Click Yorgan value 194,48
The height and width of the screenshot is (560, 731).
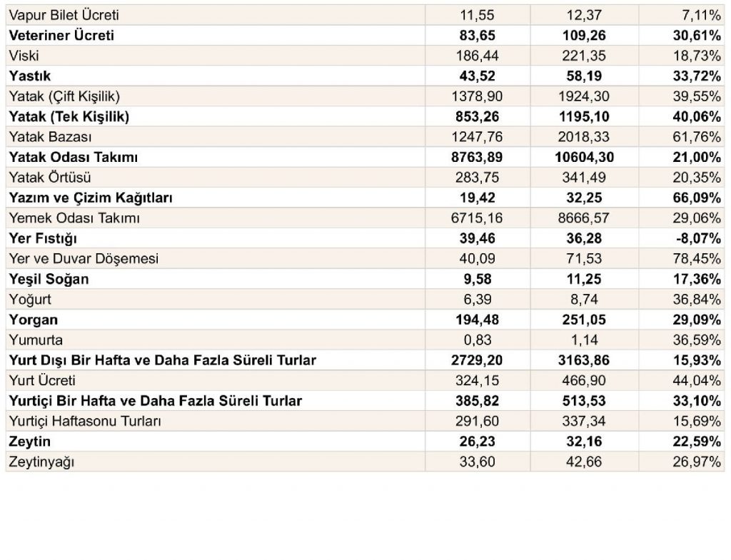pyautogui.click(x=477, y=320)
